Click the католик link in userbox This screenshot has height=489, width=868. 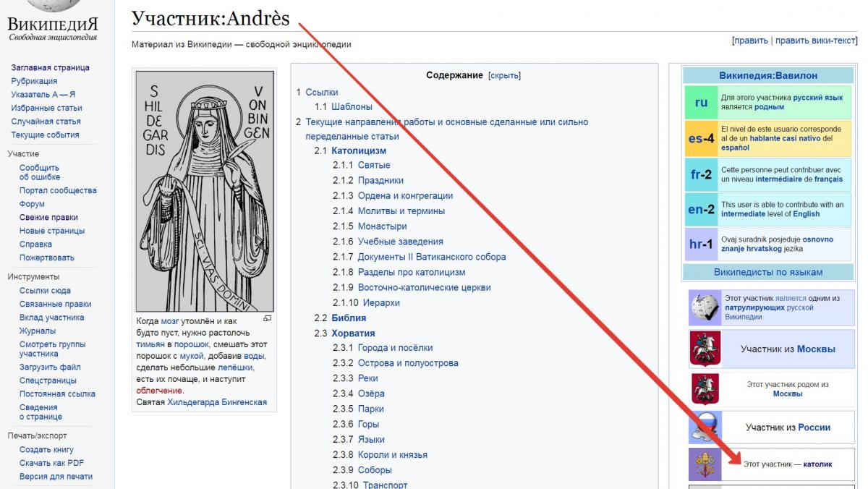(818, 464)
